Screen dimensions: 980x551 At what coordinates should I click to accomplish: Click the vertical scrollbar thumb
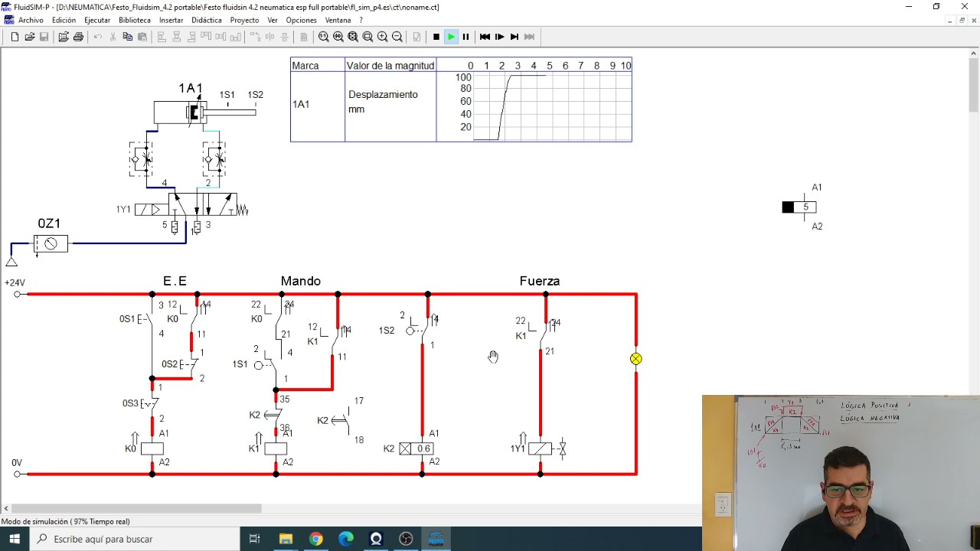click(974, 84)
